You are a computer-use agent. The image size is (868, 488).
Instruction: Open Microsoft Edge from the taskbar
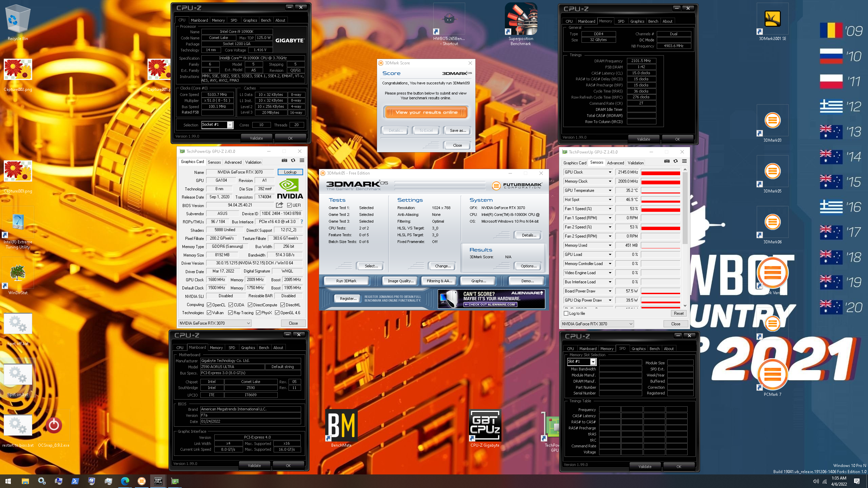click(125, 481)
